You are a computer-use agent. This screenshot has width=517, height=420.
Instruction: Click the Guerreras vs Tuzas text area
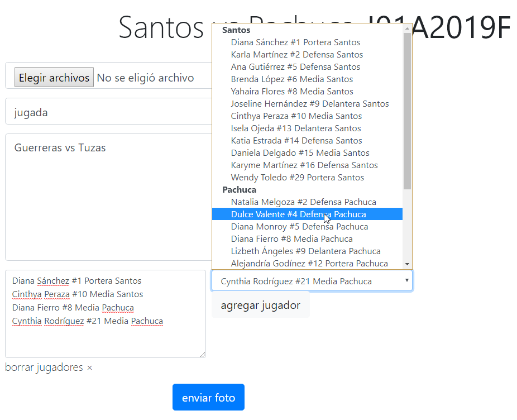[108, 197]
